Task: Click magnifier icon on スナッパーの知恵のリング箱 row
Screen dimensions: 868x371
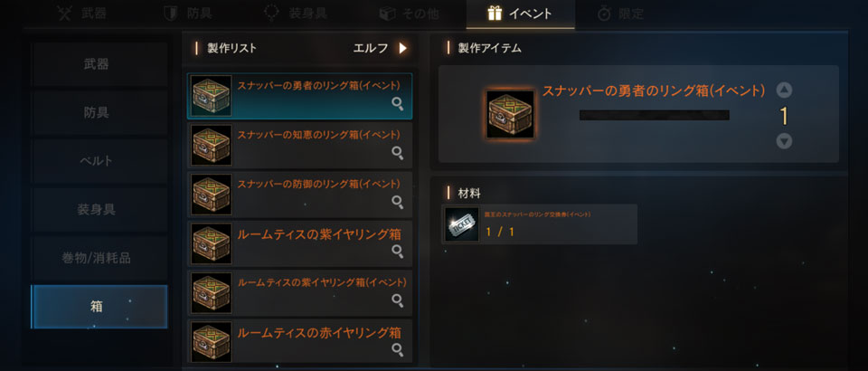Action: pos(397,152)
